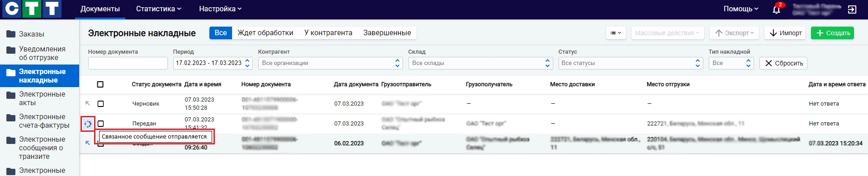
Task: Click the Грузополучатель column header
Action: (489, 84)
